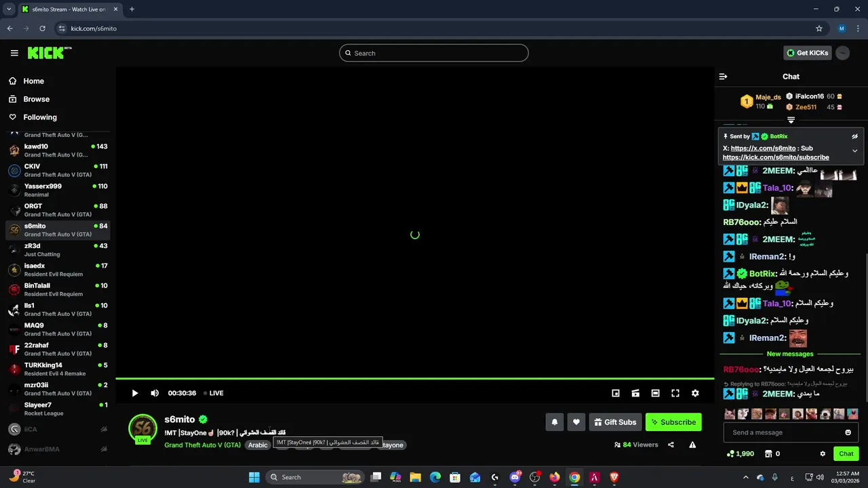Image resolution: width=868 pixels, height=488 pixels.
Task: Open the browser tab search dropdown
Action: coord(9,9)
